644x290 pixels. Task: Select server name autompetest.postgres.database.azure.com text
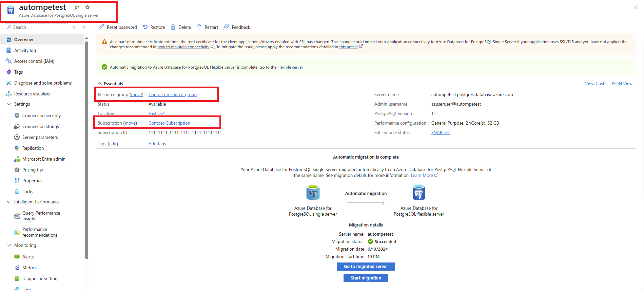tap(472, 94)
